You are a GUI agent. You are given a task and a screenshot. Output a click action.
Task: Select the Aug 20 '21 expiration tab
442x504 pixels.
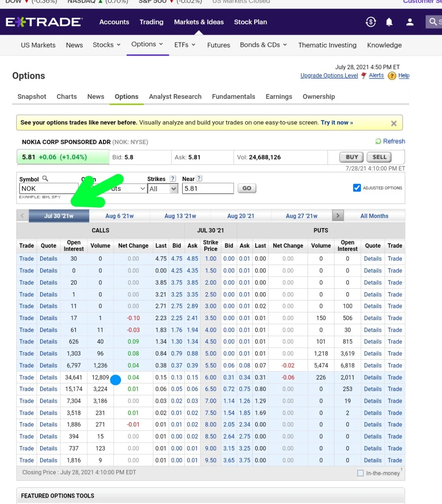pyautogui.click(x=241, y=216)
